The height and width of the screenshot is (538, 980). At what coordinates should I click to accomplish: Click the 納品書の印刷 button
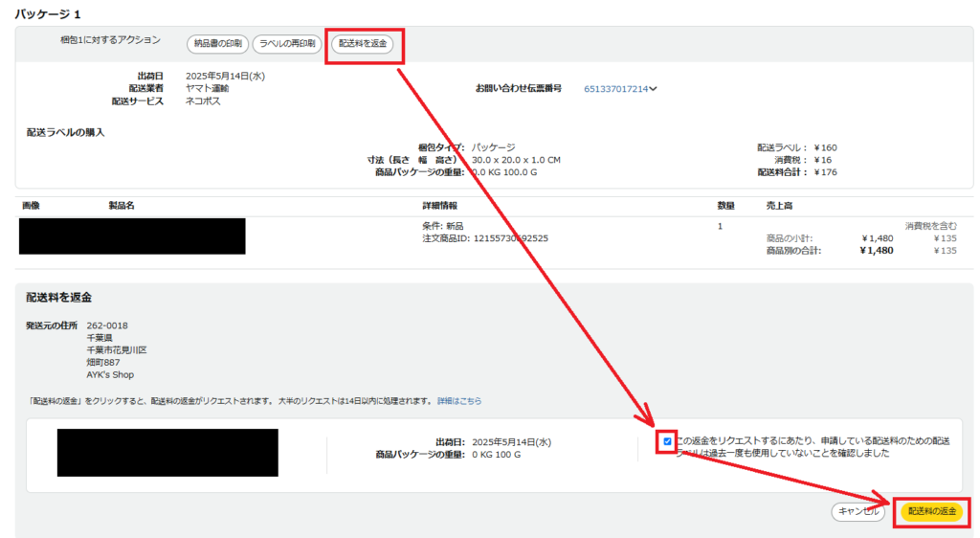coord(217,44)
